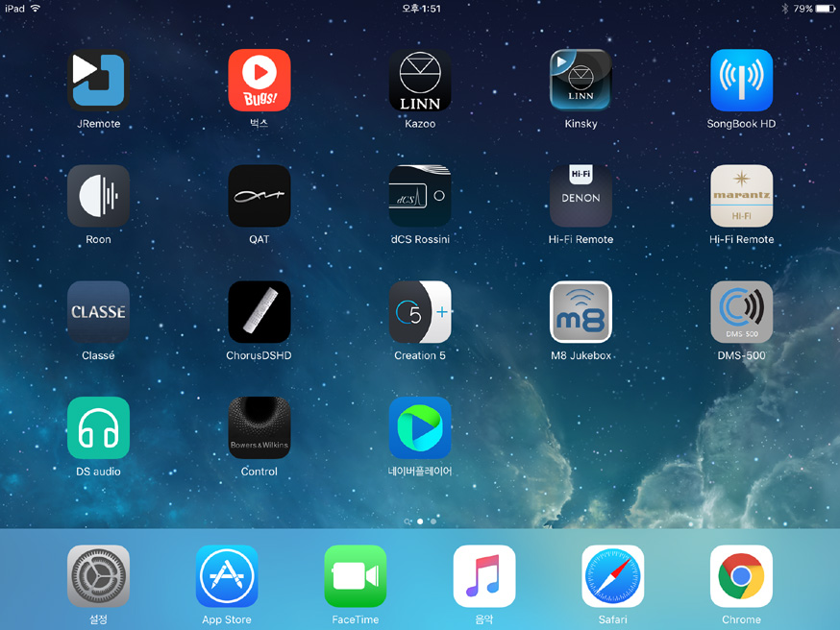Launch the Bugs! music app
The height and width of the screenshot is (630, 840).
click(x=259, y=80)
